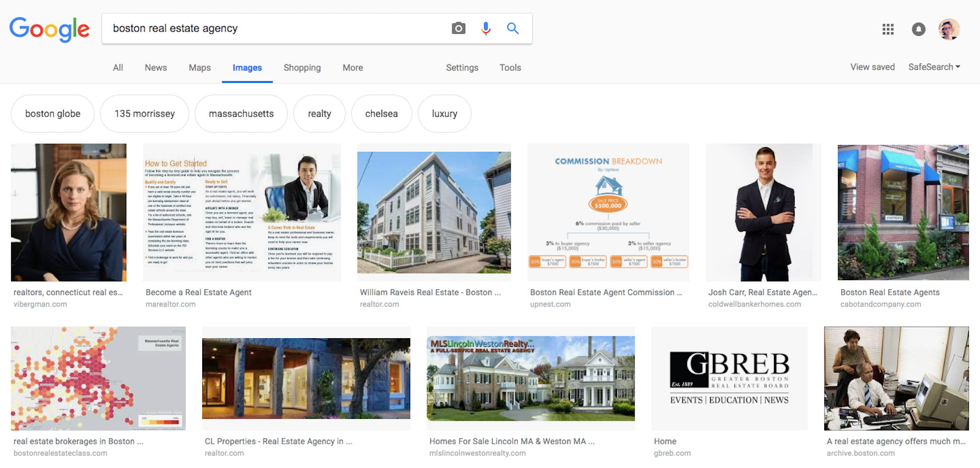Open the Google apps grid
Screen dimensions: 980x468
point(888,30)
